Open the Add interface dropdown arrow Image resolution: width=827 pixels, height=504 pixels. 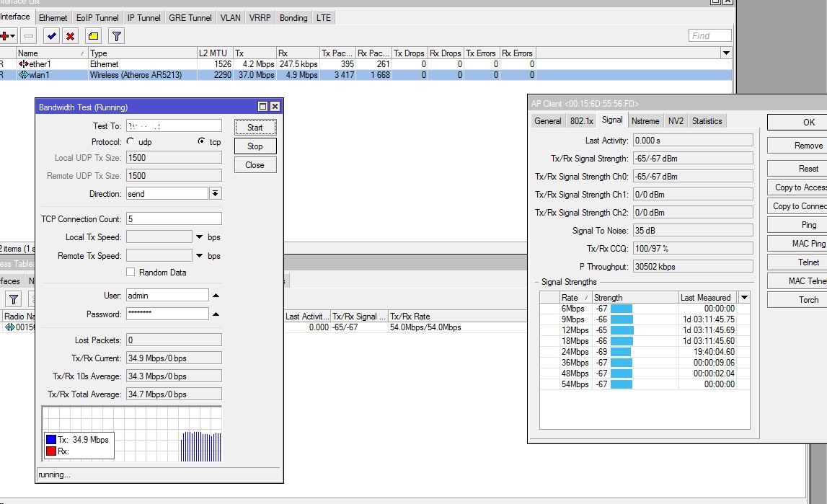point(13,36)
